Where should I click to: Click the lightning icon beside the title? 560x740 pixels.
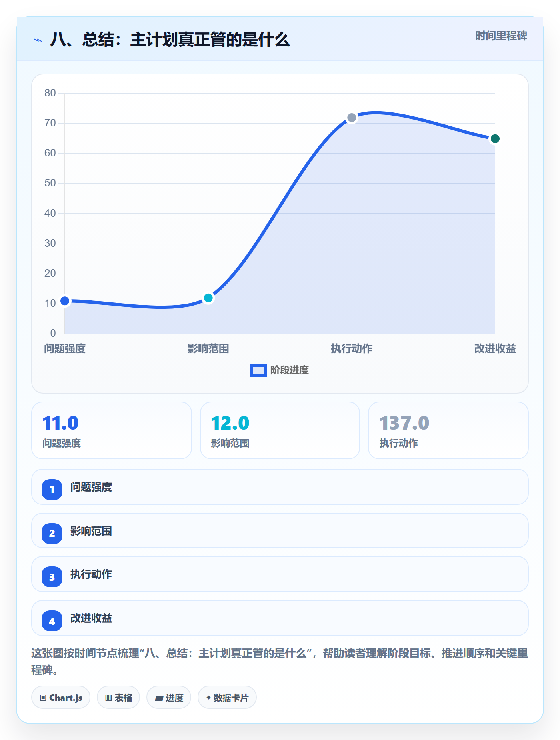(38, 40)
